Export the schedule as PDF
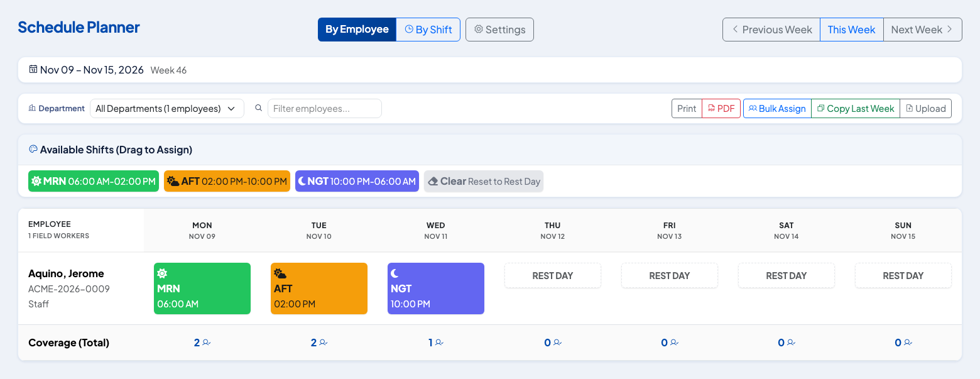The width and height of the screenshot is (980, 379). [721, 108]
